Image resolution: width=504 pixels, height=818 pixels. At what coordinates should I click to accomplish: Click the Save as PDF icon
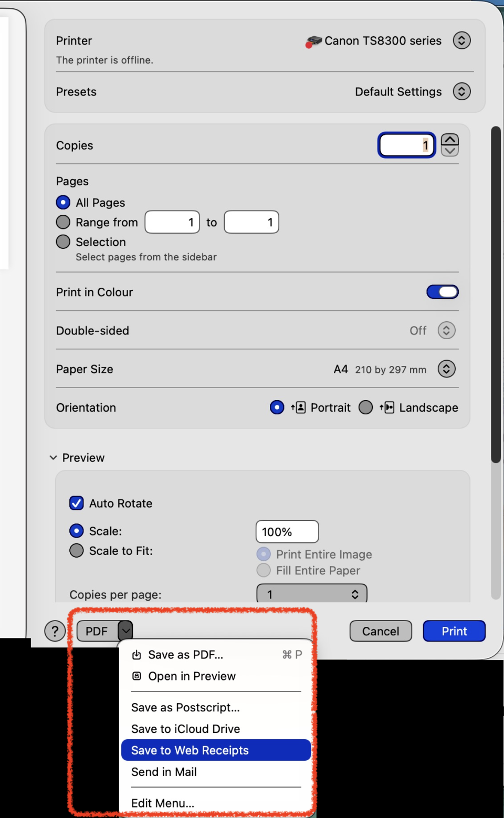click(x=136, y=655)
